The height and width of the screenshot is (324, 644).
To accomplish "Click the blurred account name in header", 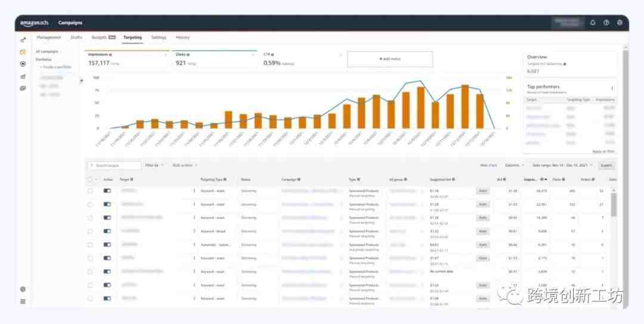I will pos(568,23).
